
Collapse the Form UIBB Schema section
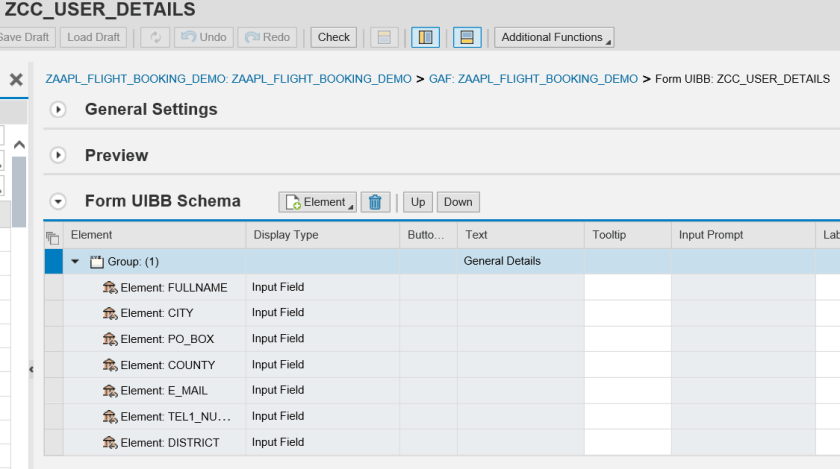[58, 202]
